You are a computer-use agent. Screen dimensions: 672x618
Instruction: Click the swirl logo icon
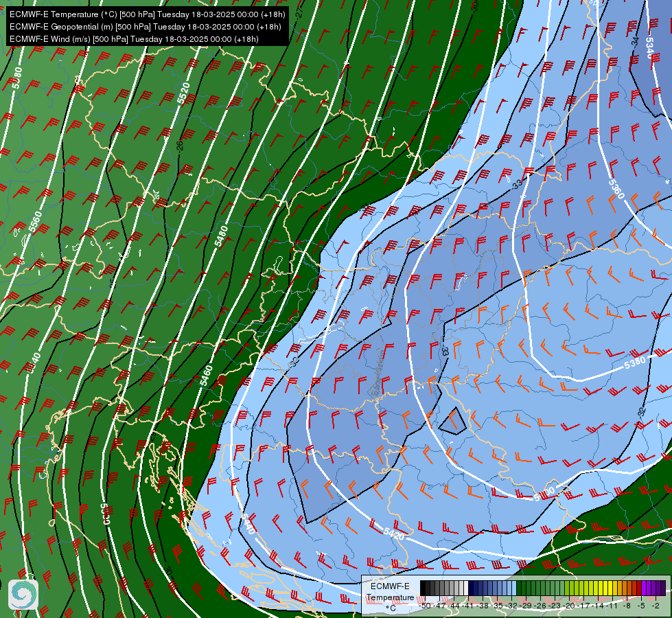tap(23, 594)
